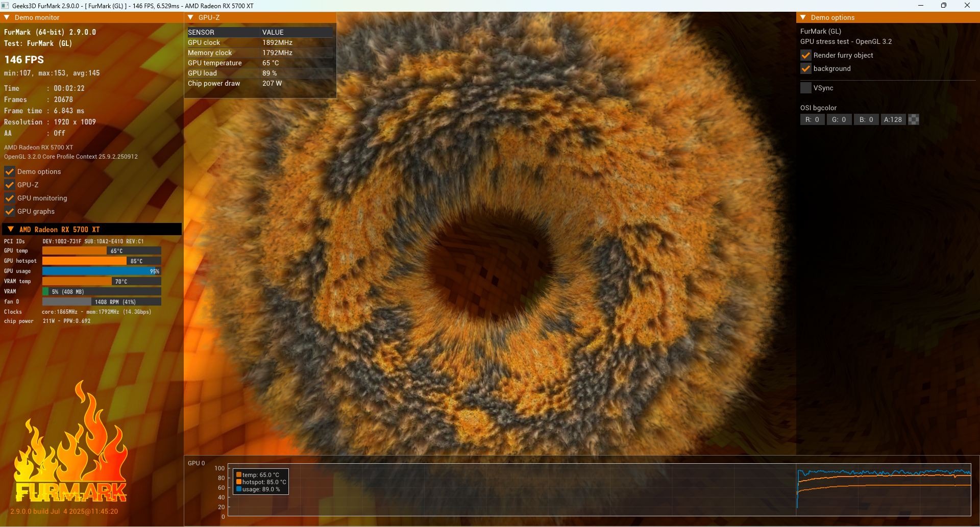Collapse the AMD Radeon RX 5700 XT section
980x527 pixels.
10,229
